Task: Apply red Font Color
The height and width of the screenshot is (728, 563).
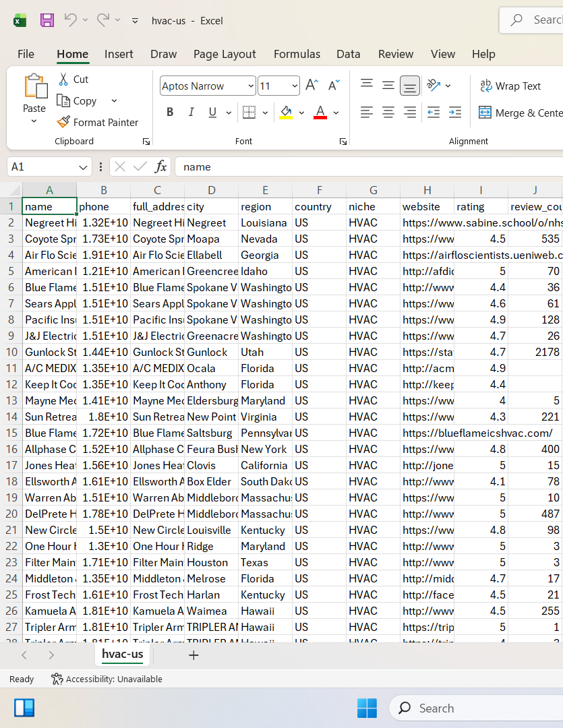Action: 320,112
